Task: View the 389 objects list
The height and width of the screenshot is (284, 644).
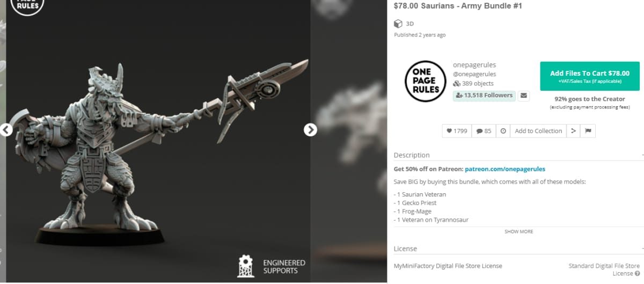Action: pyautogui.click(x=473, y=84)
